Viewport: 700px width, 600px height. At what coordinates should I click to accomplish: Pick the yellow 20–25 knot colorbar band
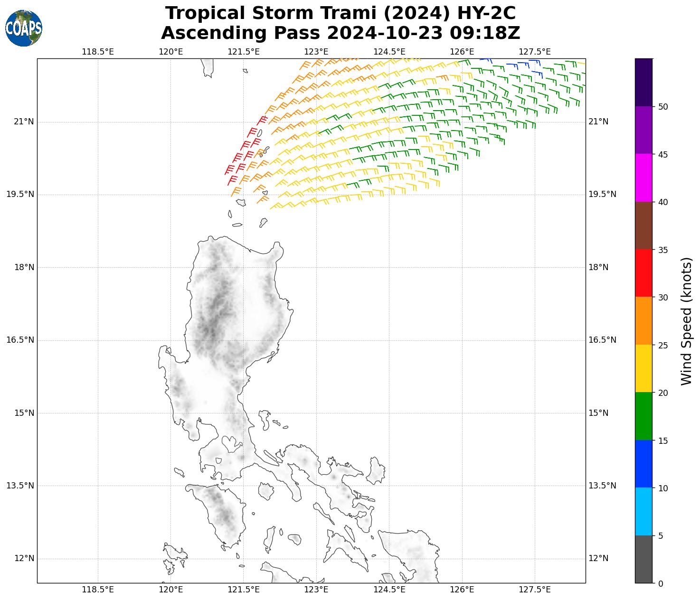[643, 368]
